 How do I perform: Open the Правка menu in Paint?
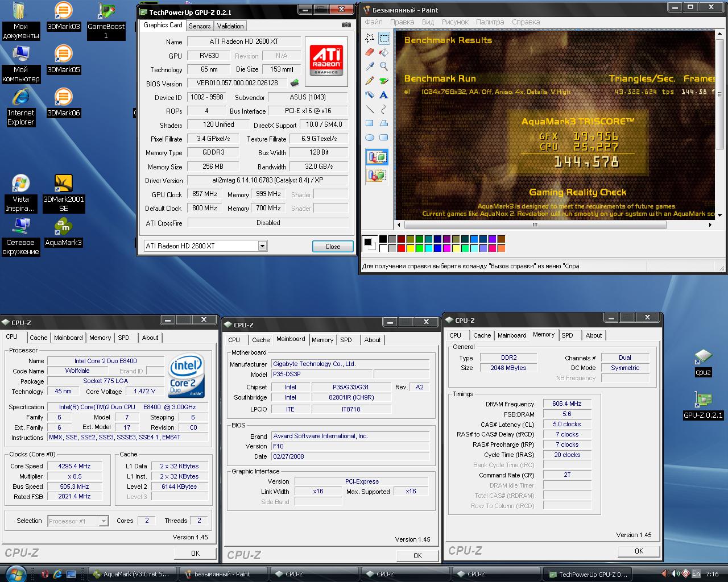pos(402,22)
